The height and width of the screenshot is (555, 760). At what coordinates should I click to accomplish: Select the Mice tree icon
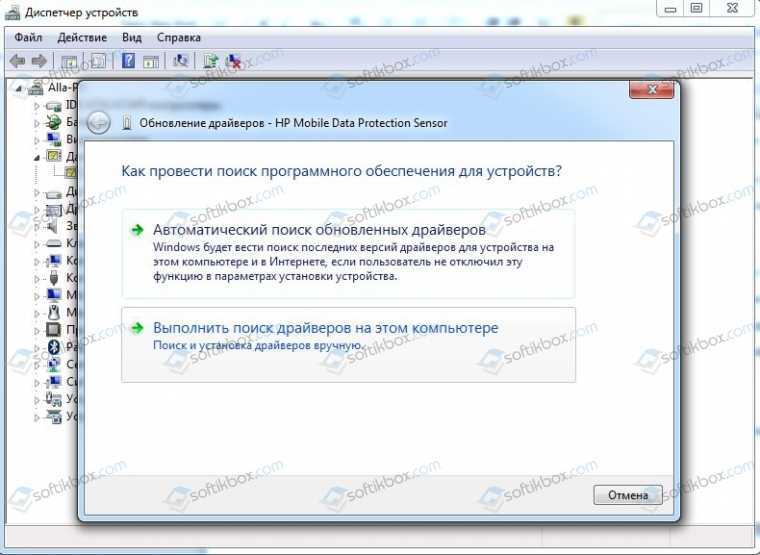(x=53, y=313)
